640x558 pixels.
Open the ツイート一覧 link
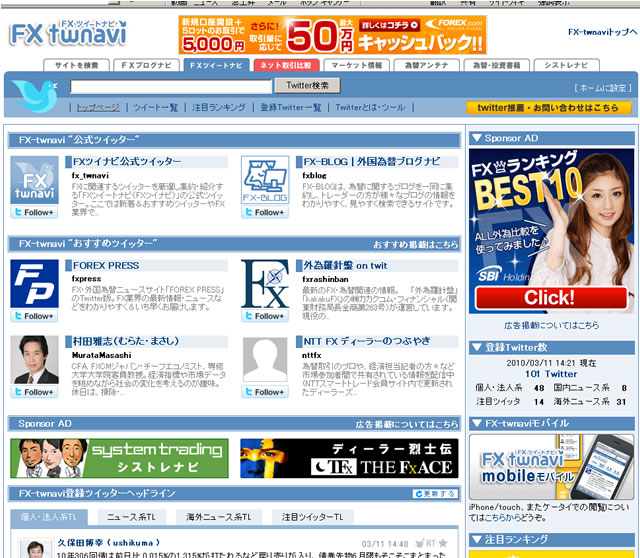pyautogui.click(x=156, y=107)
